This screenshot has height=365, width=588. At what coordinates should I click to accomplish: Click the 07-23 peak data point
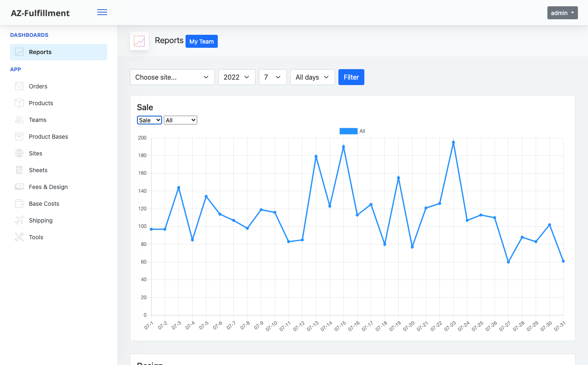tap(453, 142)
